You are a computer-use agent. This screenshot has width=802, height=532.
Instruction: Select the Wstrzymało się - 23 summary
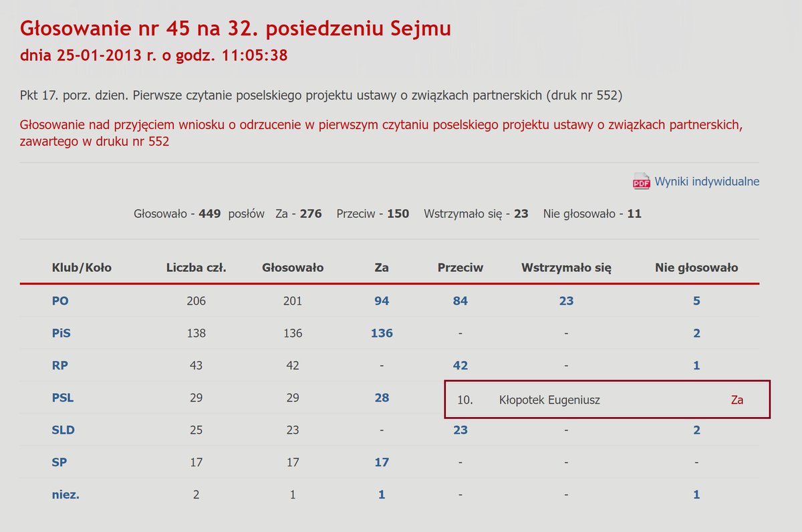pyautogui.click(x=476, y=214)
